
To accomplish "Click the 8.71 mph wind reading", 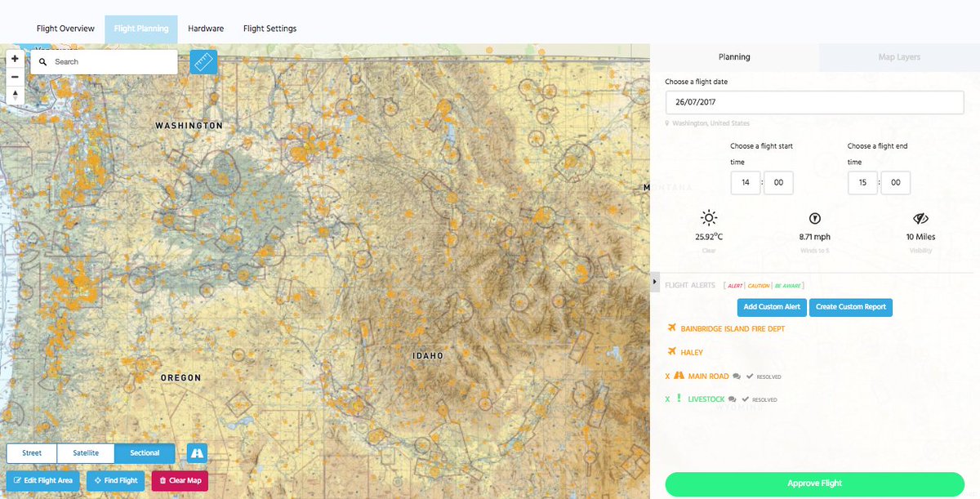I will (x=814, y=237).
